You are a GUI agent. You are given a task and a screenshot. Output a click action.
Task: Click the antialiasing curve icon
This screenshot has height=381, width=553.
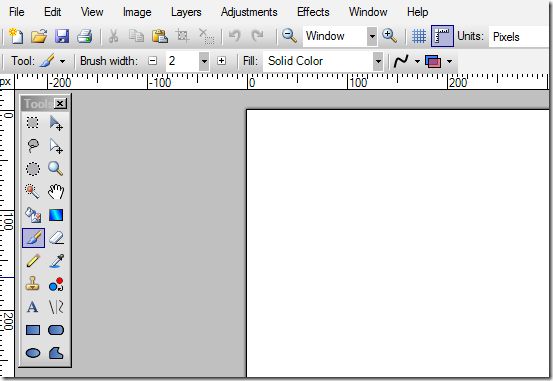tap(401, 61)
